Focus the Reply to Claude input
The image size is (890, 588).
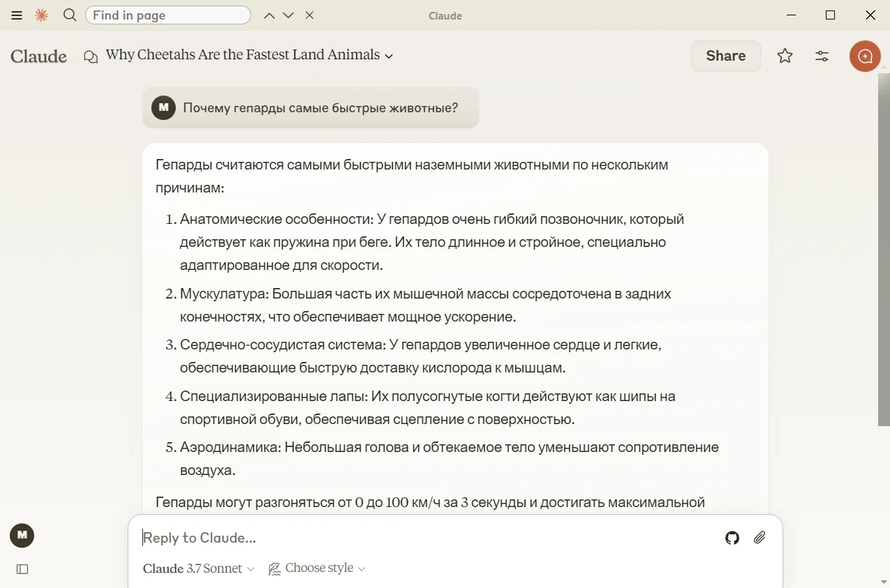(418, 538)
